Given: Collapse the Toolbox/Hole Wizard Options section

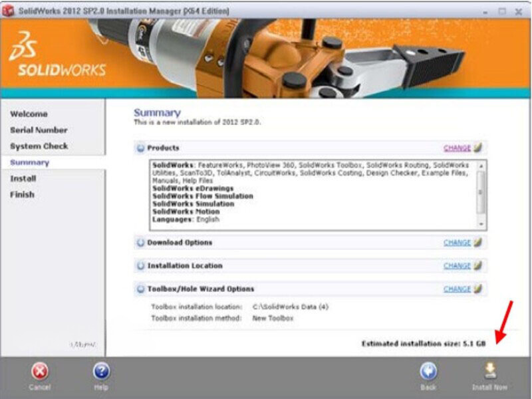Looking at the screenshot, I should click(x=140, y=289).
